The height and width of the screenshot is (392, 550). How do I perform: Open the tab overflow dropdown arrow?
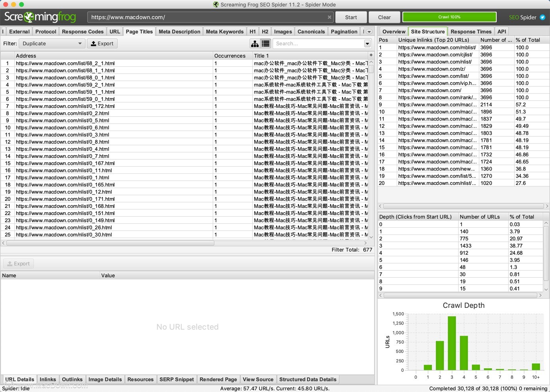click(x=369, y=32)
